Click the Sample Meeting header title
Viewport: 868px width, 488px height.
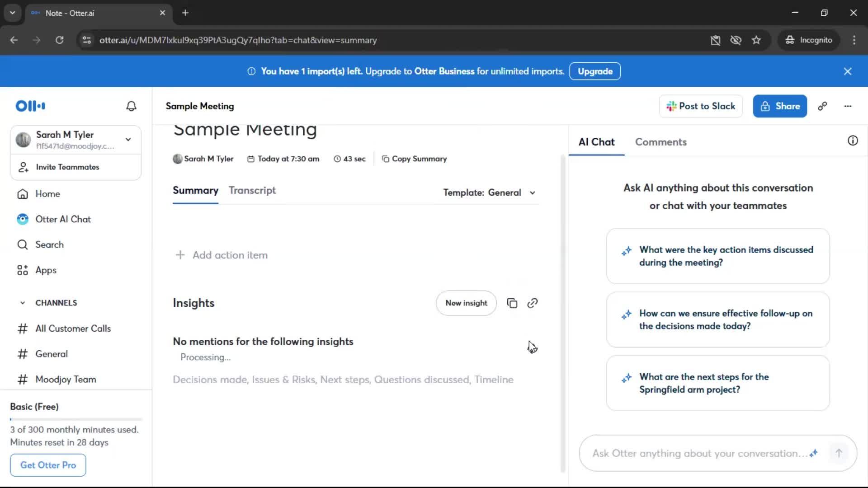(200, 106)
